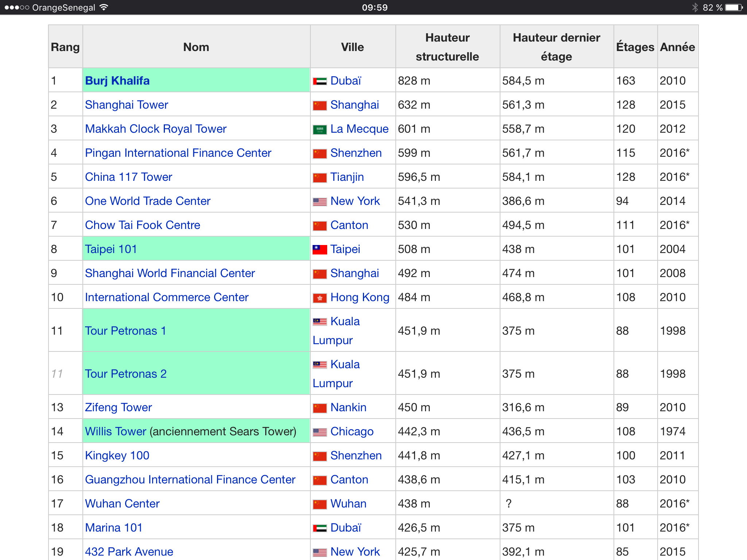The width and height of the screenshot is (747, 560).
Task: Open the Shanghai Tower article link
Action: (126, 105)
